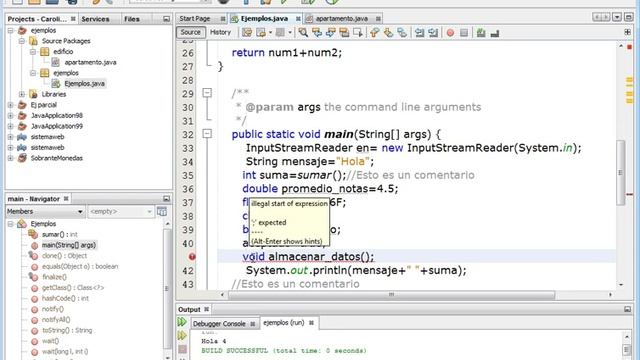Image resolution: width=640 pixels, height=360 pixels.
Task: Collapse main method fold at line 32
Action: tap(207, 133)
